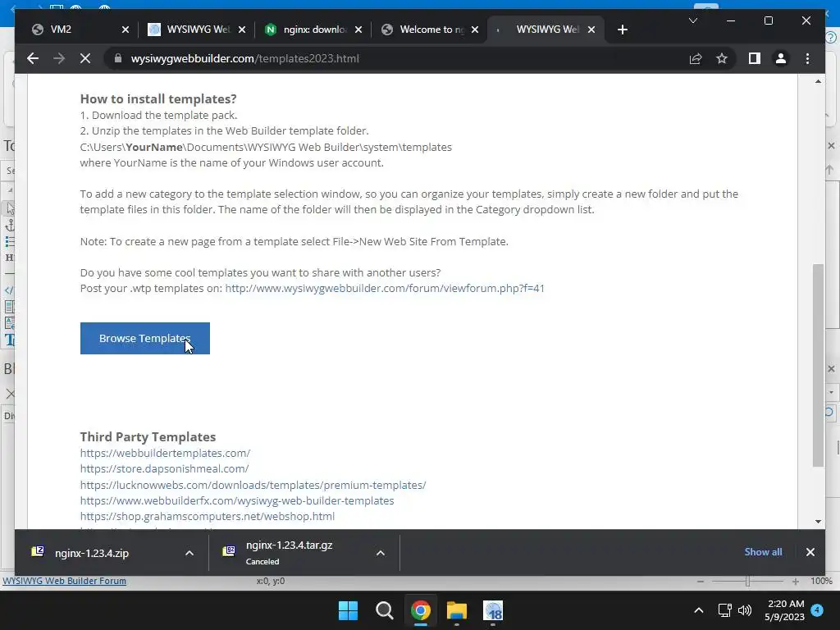This screenshot has width=840, height=630.
Task: Share this page icon
Action: point(696,58)
